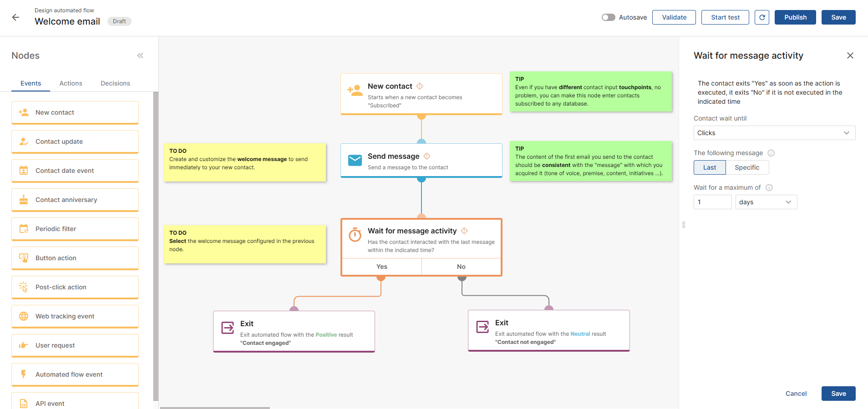Click the envelope icon on Send message node

tap(355, 160)
